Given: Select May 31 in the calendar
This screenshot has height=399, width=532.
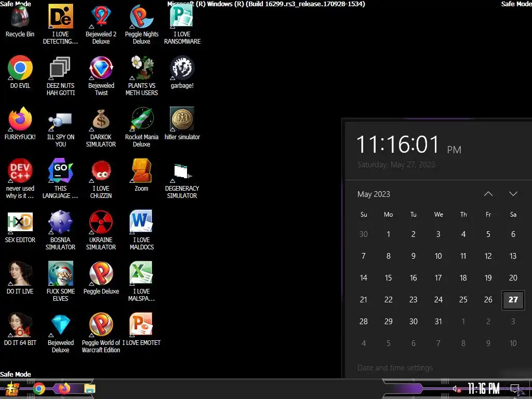Looking at the screenshot, I should 438,321.
